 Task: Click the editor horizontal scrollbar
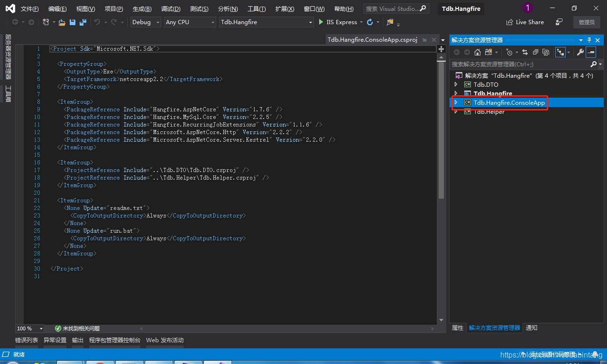coord(287,328)
